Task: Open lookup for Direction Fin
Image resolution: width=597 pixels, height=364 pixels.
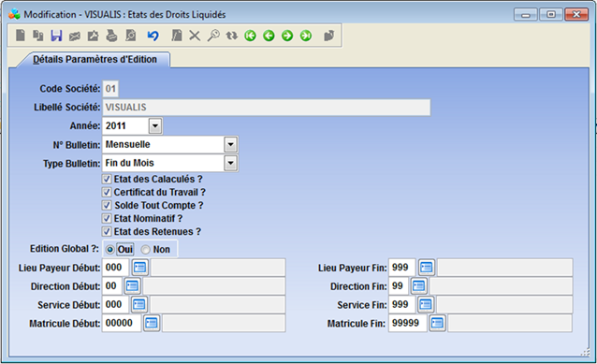Action: click(419, 285)
